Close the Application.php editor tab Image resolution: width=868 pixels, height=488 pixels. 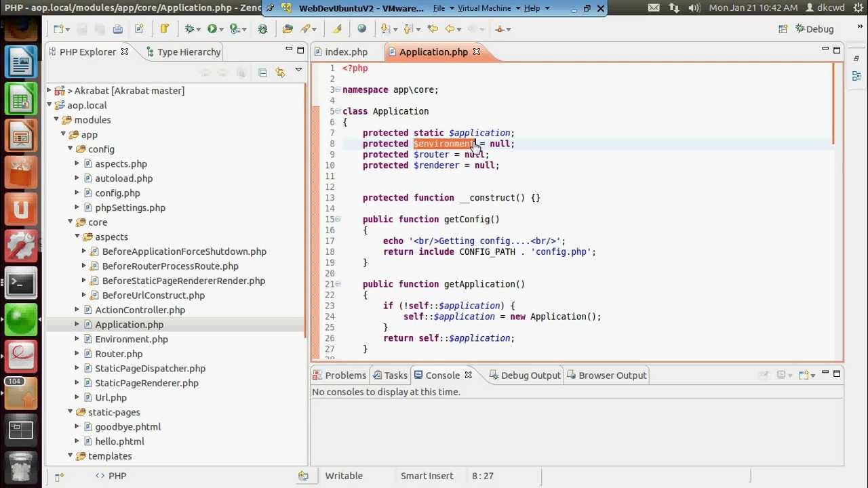477,52
